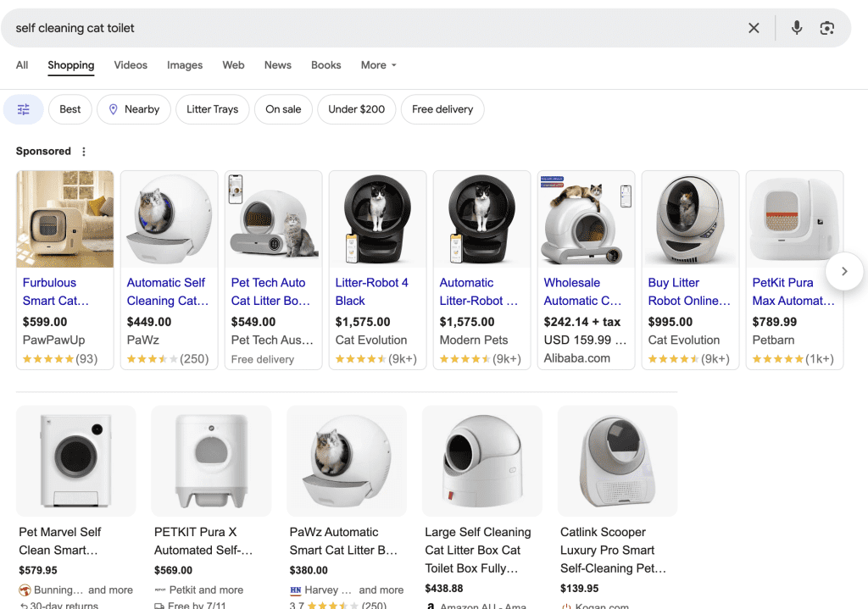Switch to the Images tab
868x609 pixels.
[185, 65]
